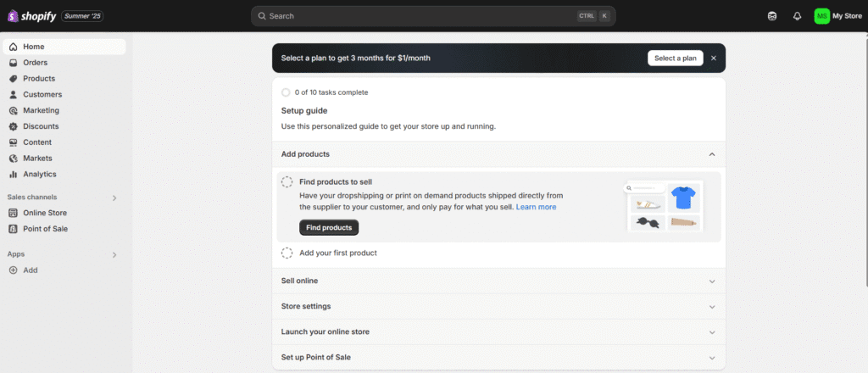Viewport: 868px width, 373px height.
Task: Click the search magnifier icon
Action: [262, 16]
